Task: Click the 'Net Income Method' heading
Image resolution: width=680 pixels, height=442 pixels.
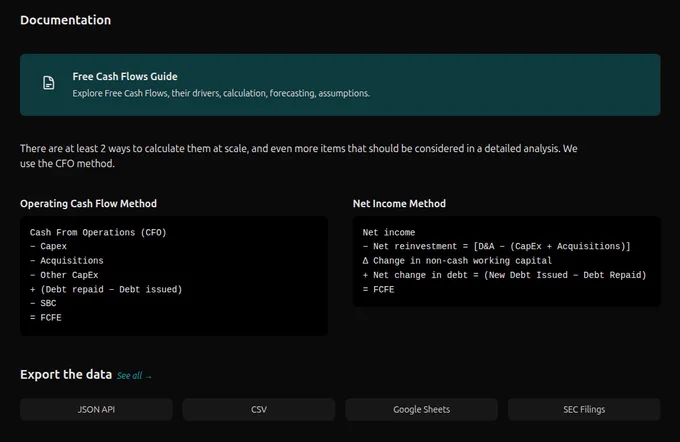Action: 399,203
